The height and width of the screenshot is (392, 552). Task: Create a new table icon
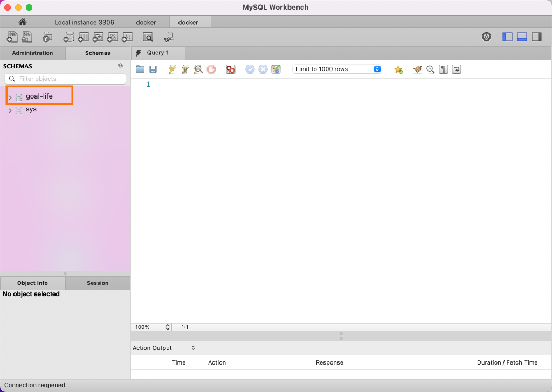click(x=83, y=37)
